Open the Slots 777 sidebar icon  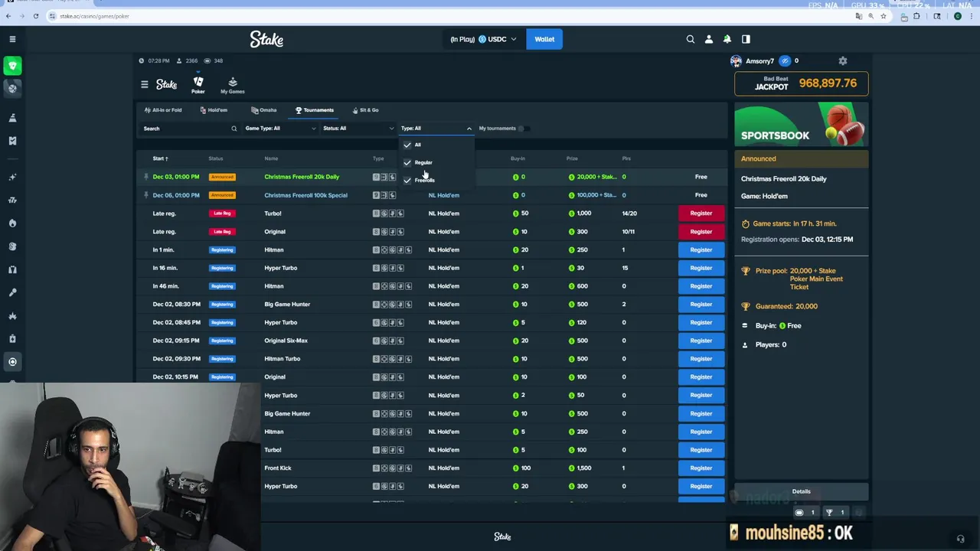click(x=12, y=200)
